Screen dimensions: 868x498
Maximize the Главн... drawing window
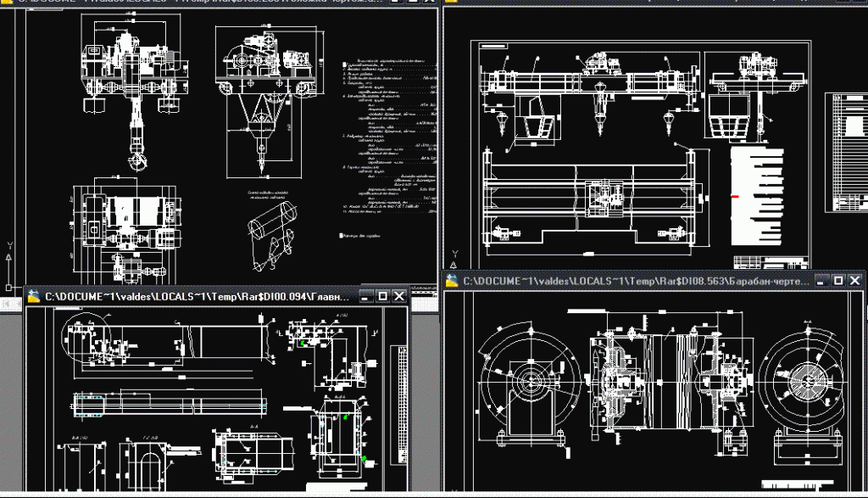point(382,296)
